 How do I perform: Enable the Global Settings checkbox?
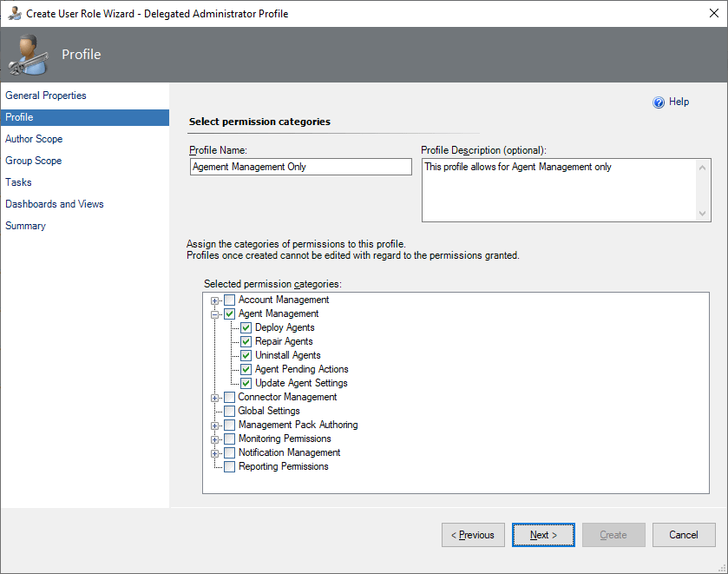pyautogui.click(x=230, y=412)
